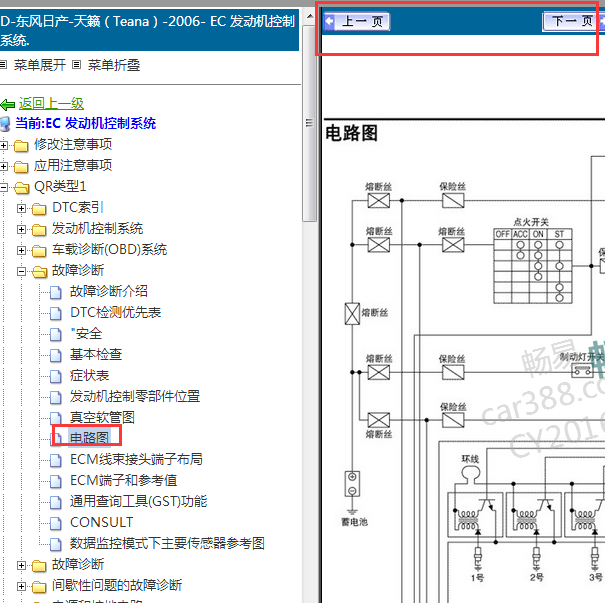Click the 菜单折叠 collapse-menu icon
Image resolution: width=605 pixels, height=603 pixels.
click(77, 65)
